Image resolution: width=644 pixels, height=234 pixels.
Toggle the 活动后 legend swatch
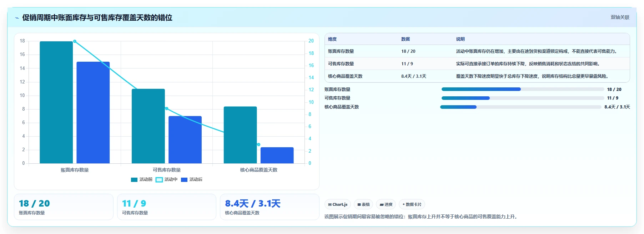tap(184, 180)
